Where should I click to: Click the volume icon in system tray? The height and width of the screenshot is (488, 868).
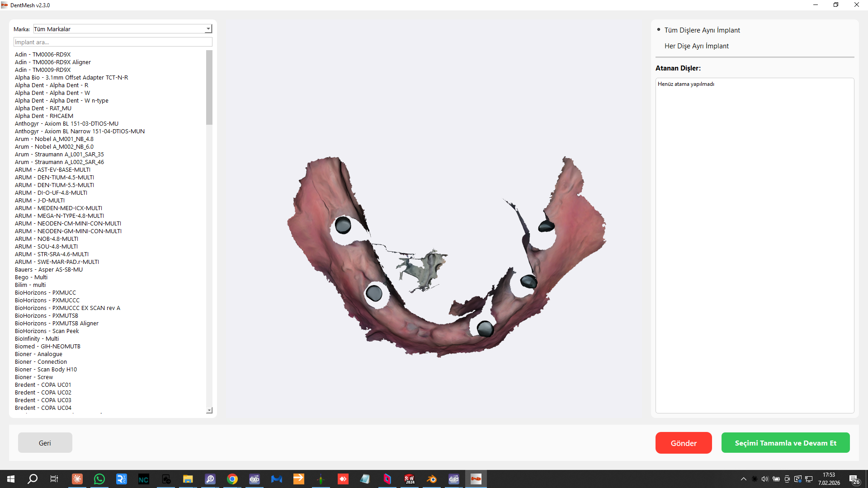point(765,479)
